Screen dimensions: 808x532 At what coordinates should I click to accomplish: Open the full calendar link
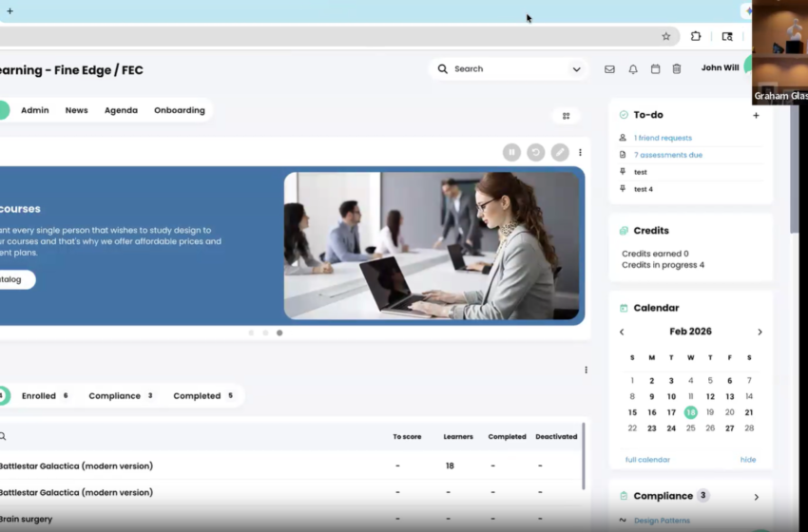[647, 460]
